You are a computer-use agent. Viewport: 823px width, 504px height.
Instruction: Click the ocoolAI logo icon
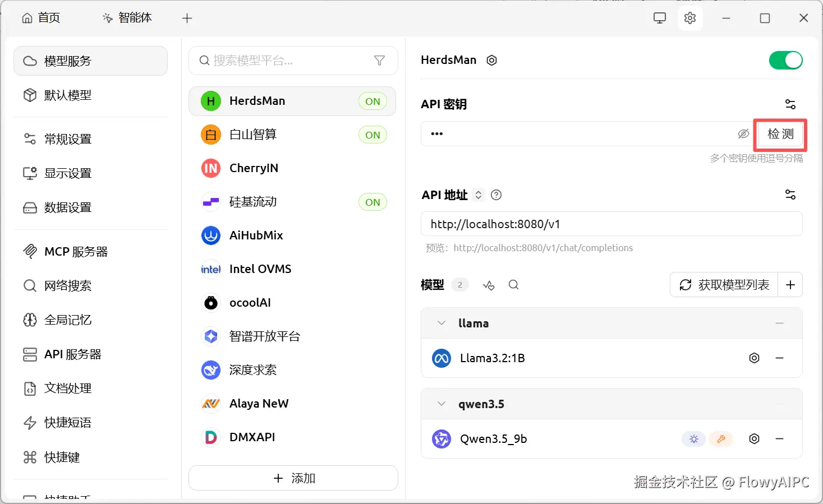(211, 303)
